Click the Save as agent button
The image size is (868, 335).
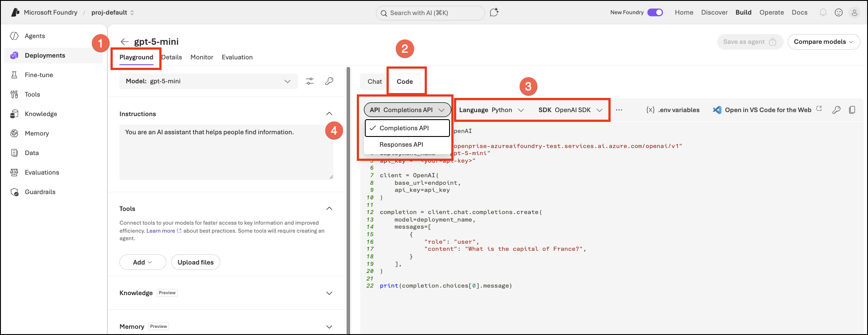tap(750, 42)
